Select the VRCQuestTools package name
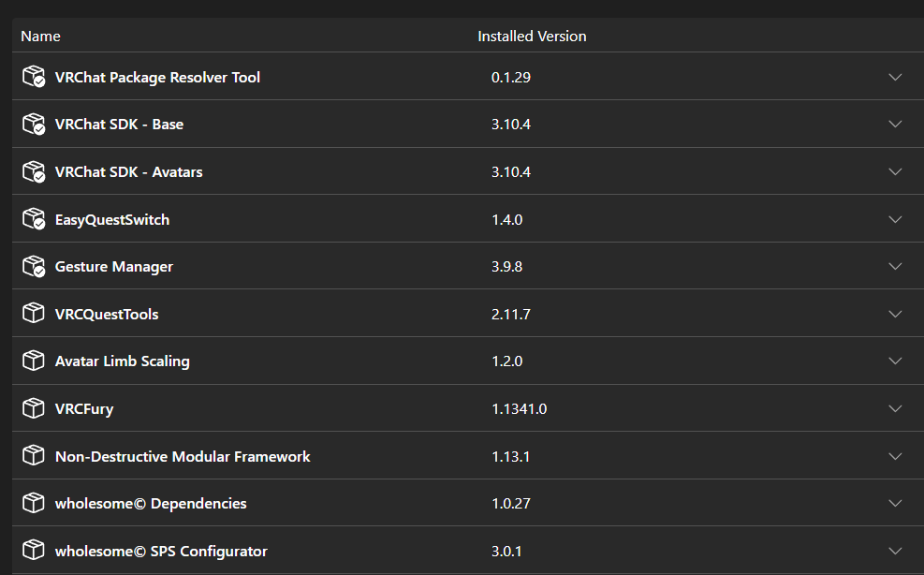Image resolution: width=924 pixels, height=575 pixels. click(107, 315)
